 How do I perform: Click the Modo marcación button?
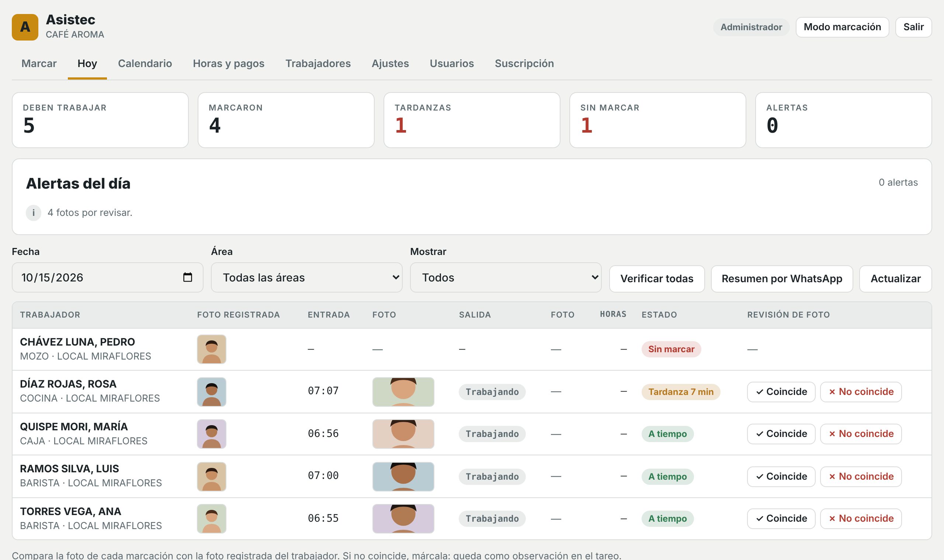click(x=842, y=27)
